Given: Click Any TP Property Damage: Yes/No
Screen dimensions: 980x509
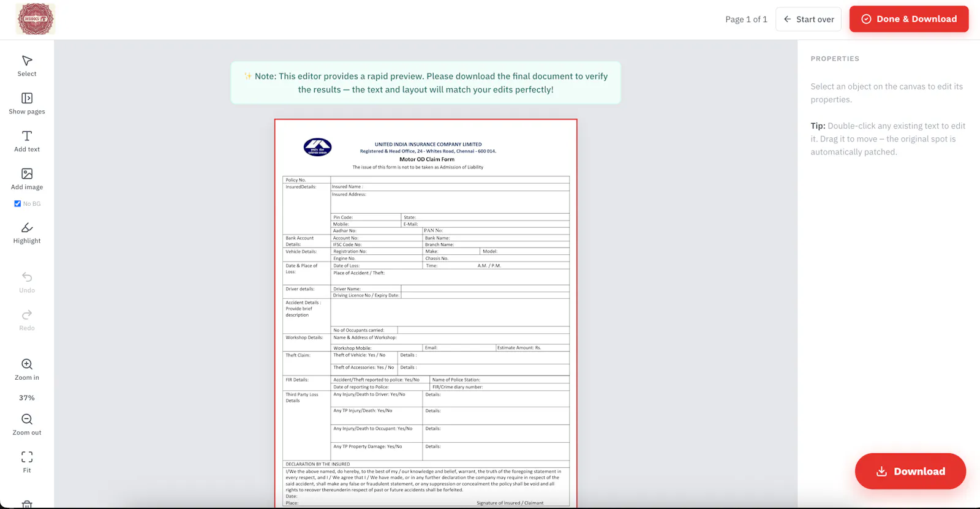Looking at the screenshot, I should pos(367,447).
